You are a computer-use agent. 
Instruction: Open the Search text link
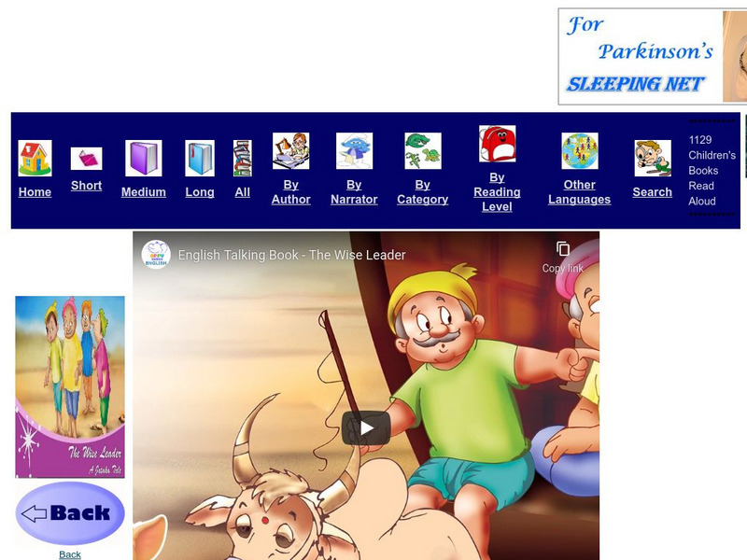(x=652, y=192)
